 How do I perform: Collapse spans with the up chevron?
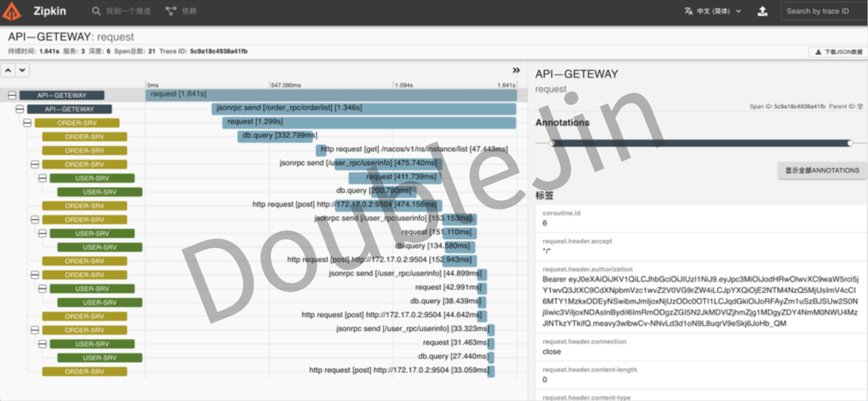click(9, 70)
